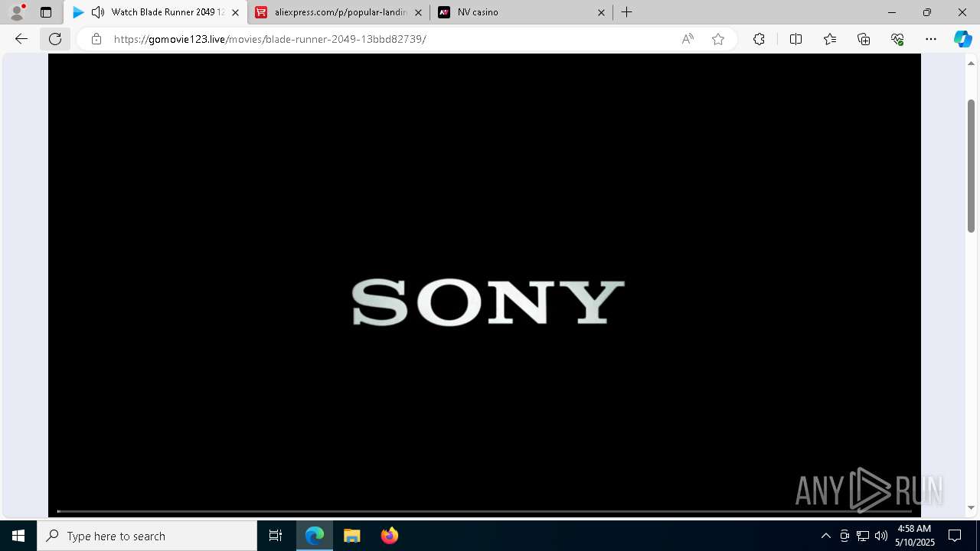This screenshot has width=980, height=551.
Task: Open the Favorites list
Action: click(830, 39)
